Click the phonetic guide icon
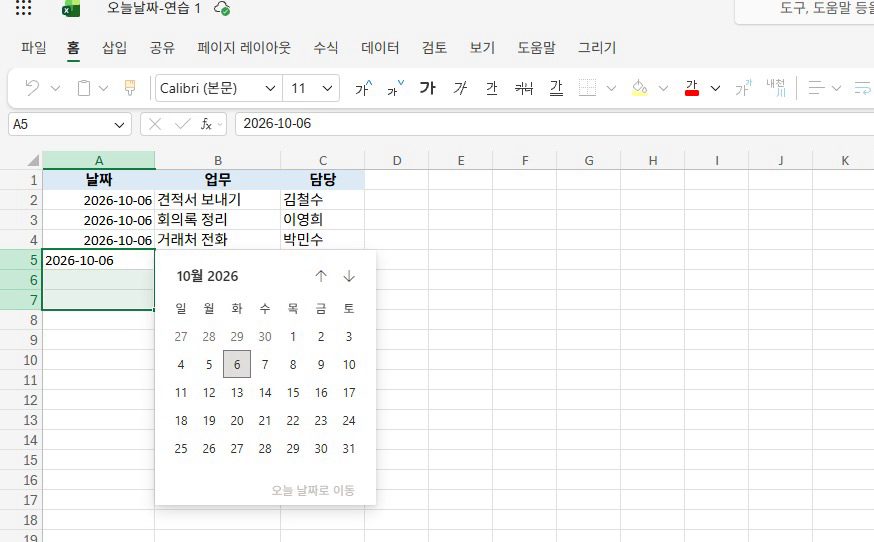Screen dimensions: 874x542 [x=744, y=88]
